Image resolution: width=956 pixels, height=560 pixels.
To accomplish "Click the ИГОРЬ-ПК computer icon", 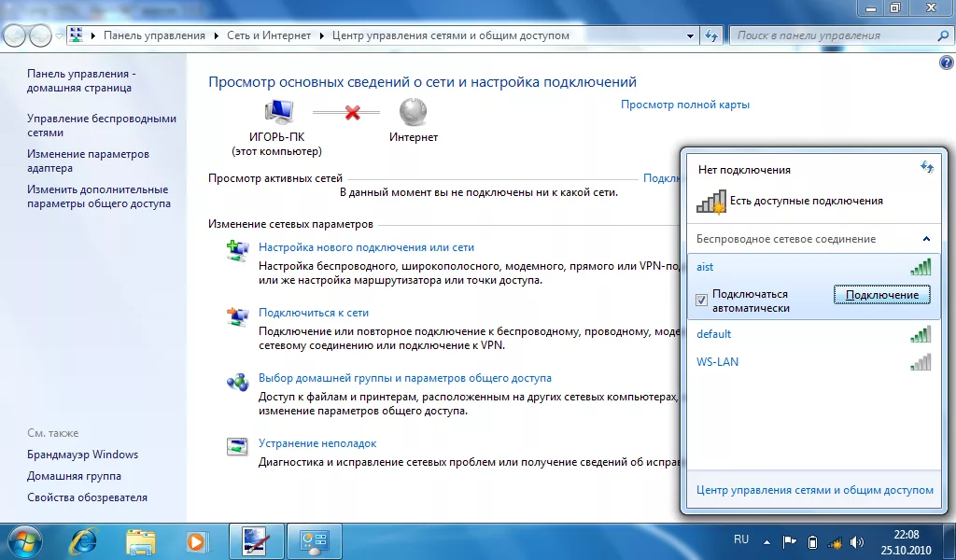I will tap(280, 110).
